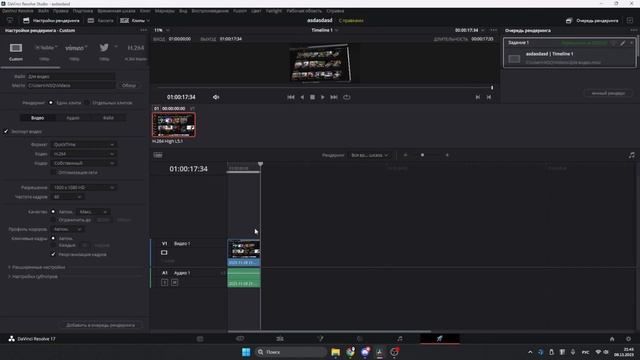Toggle the Clips view toolbar button
640x360 pixels.
coord(135,20)
